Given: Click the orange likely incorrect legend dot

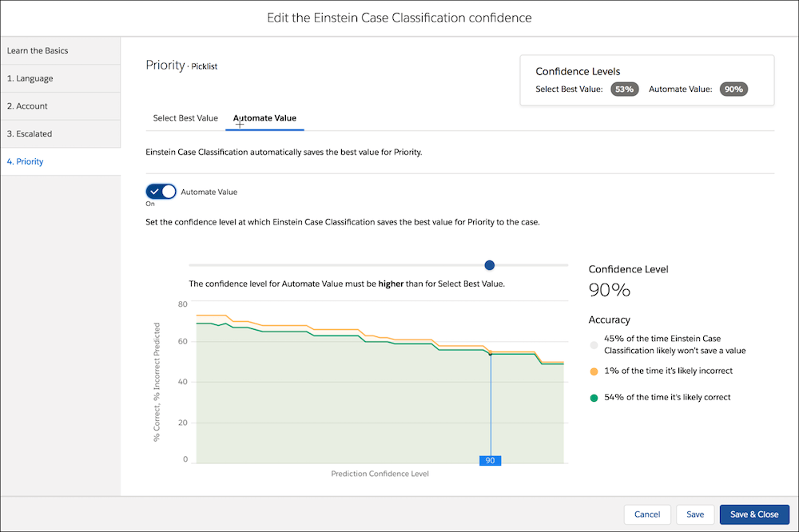Looking at the screenshot, I should 594,371.
